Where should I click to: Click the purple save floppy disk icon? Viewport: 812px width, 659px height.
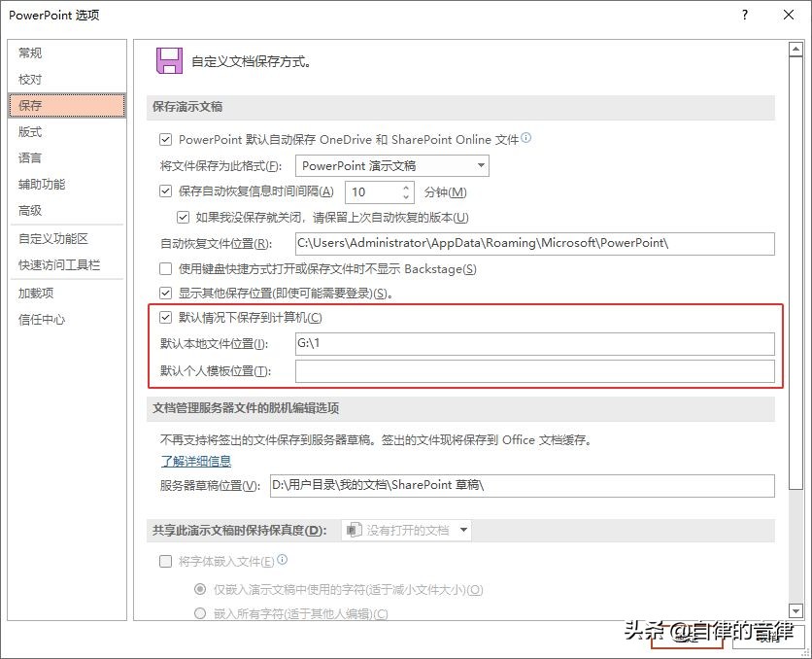[x=169, y=61]
